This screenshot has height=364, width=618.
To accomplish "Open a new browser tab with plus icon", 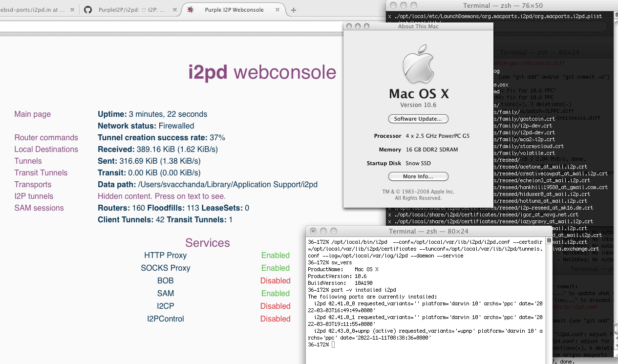I will point(294,10).
